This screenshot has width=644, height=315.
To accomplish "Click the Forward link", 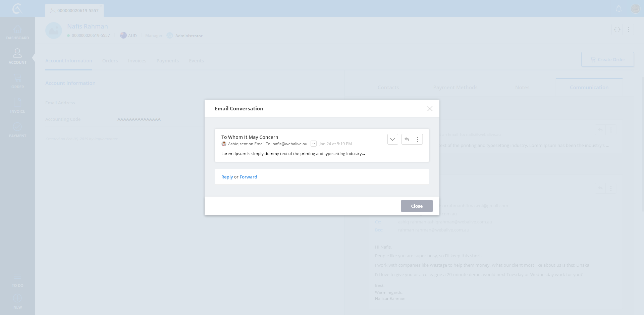I will [x=248, y=177].
